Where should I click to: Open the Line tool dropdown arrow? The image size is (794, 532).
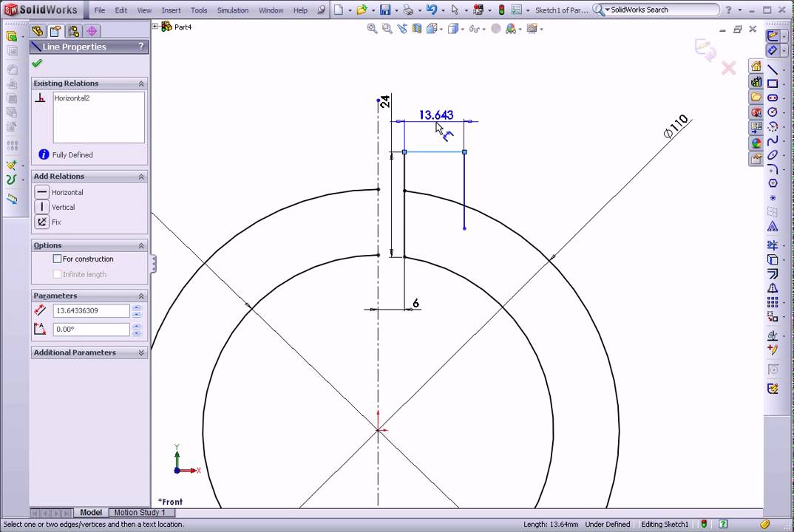(x=784, y=69)
